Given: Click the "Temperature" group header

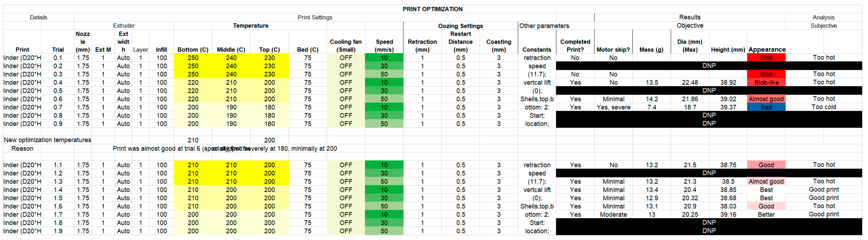Looking at the screenshot, I should (251, 26).
